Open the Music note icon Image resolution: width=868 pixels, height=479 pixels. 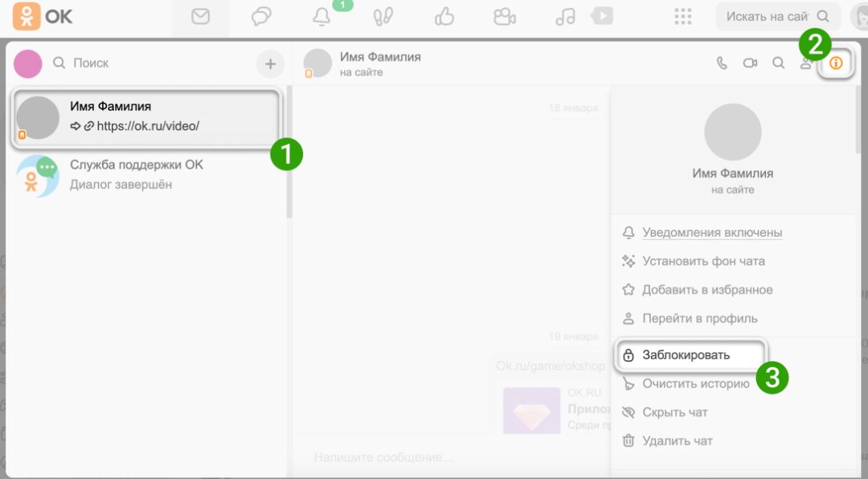[566, 17]
